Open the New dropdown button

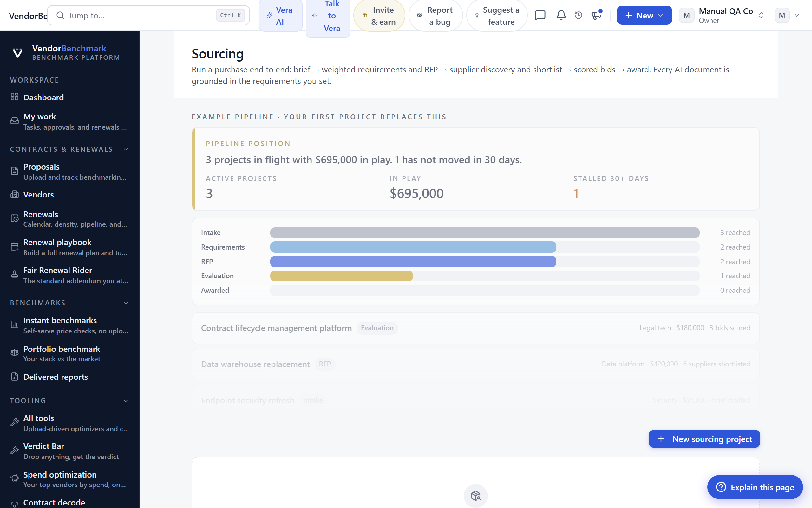pyautogui.click(x=644, y=16)
